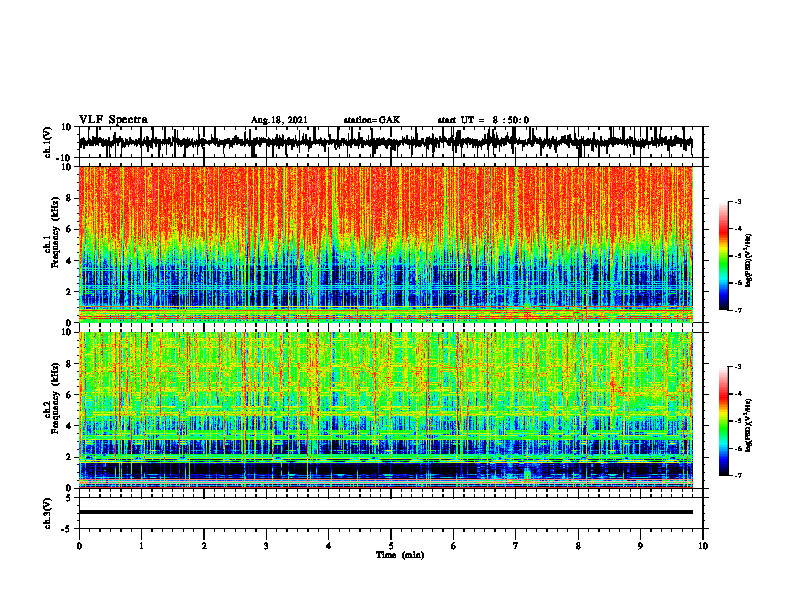Click tick label "7" on the Time axis
This screenshot has height=612, width=792.
(516, 546)
